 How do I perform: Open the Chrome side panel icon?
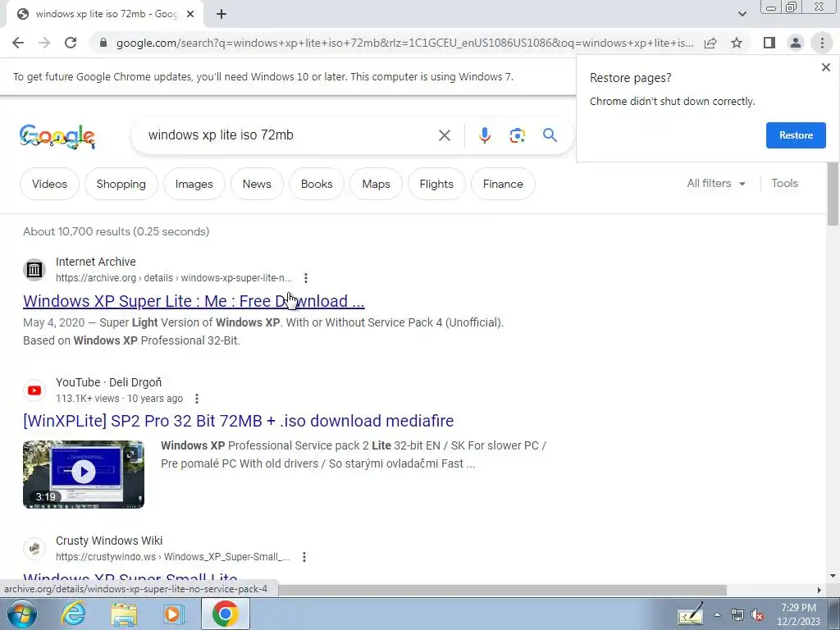tap(769, 43)
